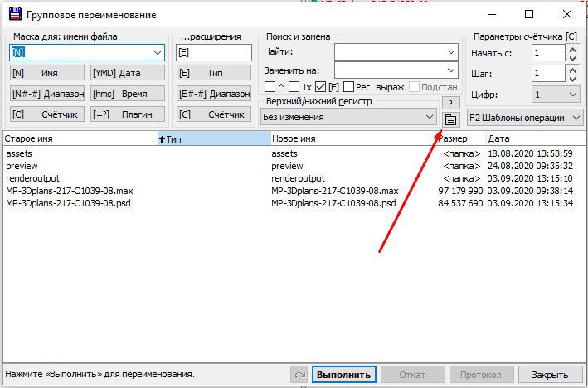This screenshot has height=388, width=588.
Task: Open F2 Шаблоны операции dropdown
Action: (525, 118)
